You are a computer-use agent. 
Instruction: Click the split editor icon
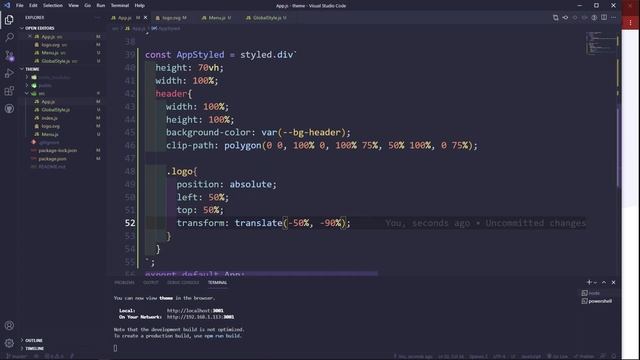pyautogui.click(x=604, y=18)
